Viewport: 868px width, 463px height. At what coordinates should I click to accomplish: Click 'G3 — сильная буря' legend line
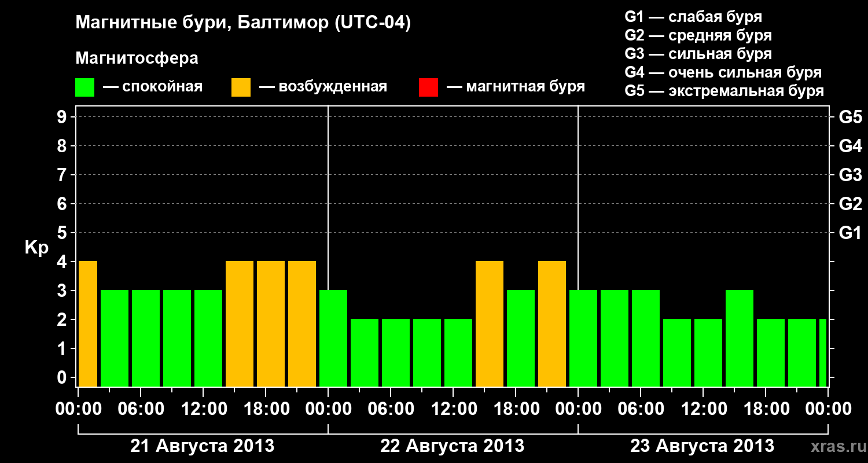point(698,54)
